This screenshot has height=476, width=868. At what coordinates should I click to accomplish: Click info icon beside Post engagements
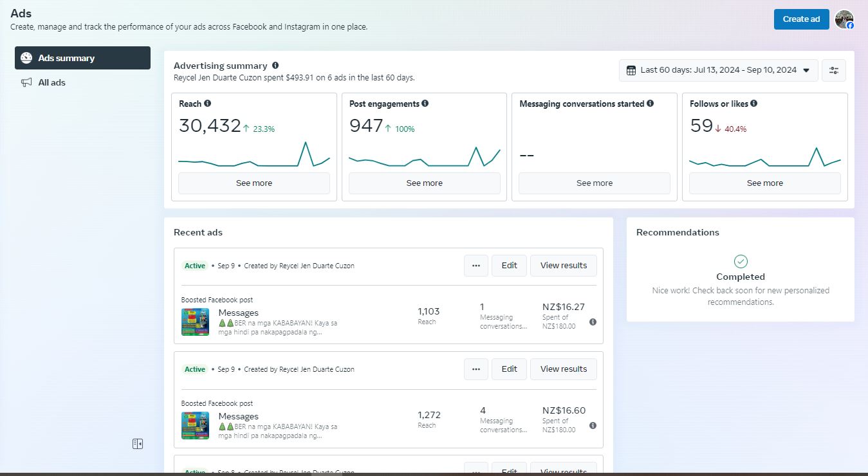point(425,104)
